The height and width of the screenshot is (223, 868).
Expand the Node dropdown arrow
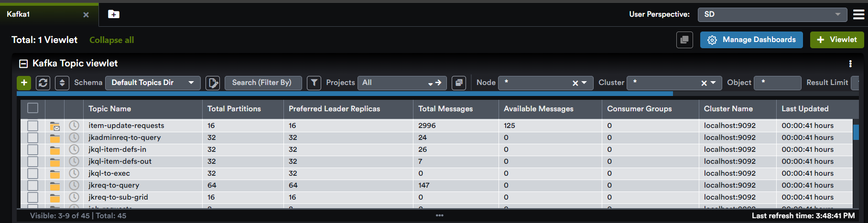pos(584,83)
